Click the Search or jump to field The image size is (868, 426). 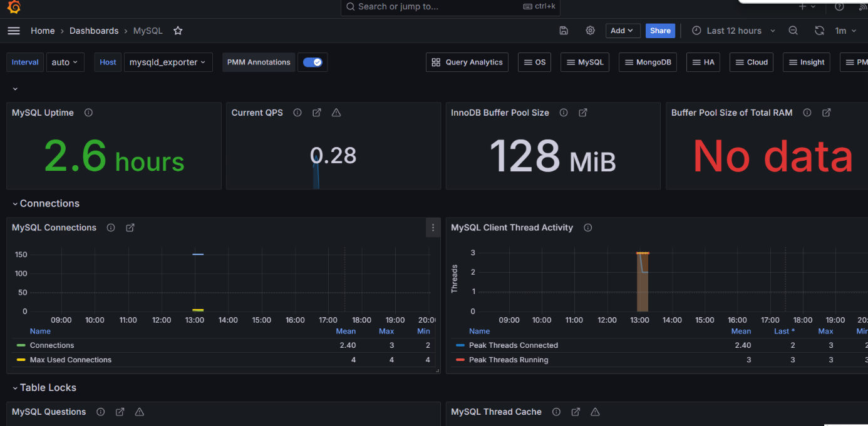(450, 7)
